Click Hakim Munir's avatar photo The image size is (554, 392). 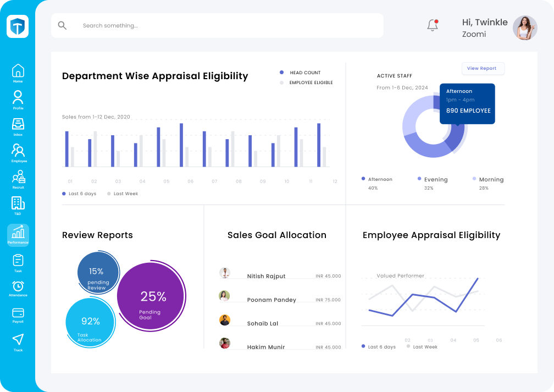(x=225, y=343)
